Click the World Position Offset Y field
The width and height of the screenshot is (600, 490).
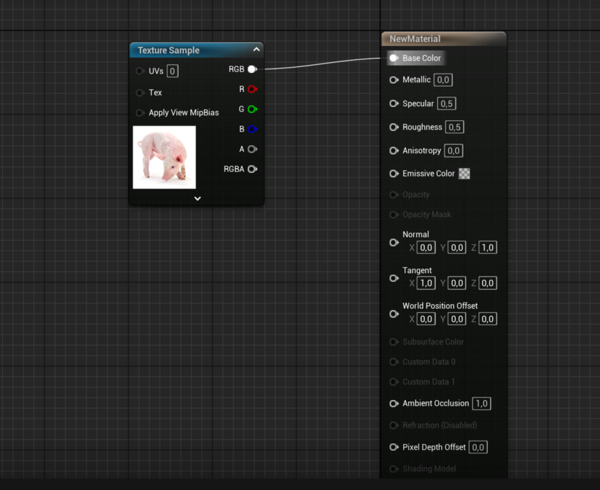tap(457, 319)
